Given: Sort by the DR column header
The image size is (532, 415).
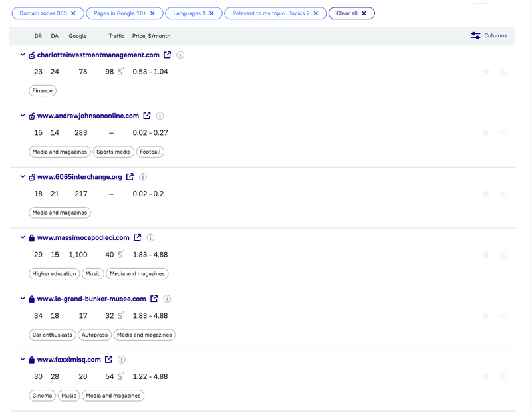Looking at the screenshot, I should [x=38, y=36].
